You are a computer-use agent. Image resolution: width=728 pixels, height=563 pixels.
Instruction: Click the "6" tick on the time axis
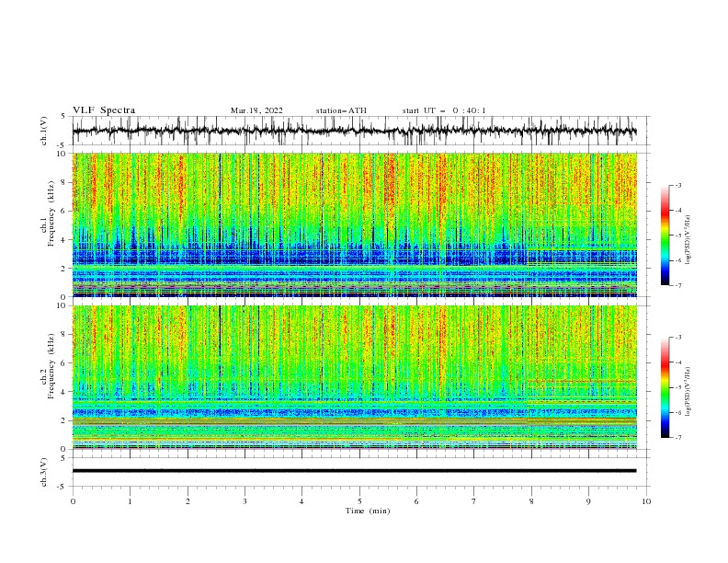tap(416, 501)
